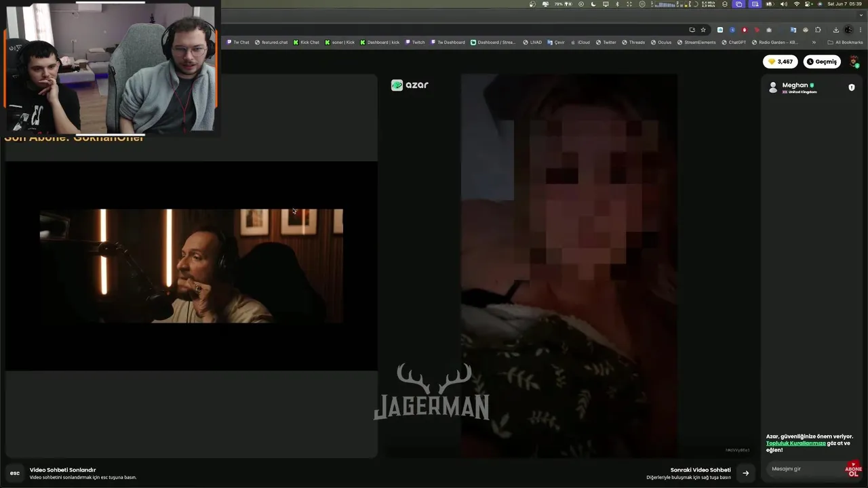Image resolution: width=868 pixels, height=488 pixels.
Task: Open the Chrome Extensions puzzle icon
Action: pyautogui.click(x=818, y=30)
